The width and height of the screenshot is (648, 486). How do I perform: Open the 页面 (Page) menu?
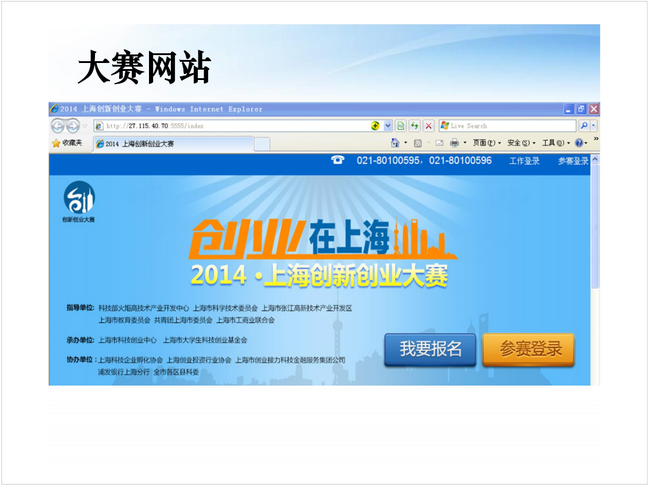pos(487,143)
